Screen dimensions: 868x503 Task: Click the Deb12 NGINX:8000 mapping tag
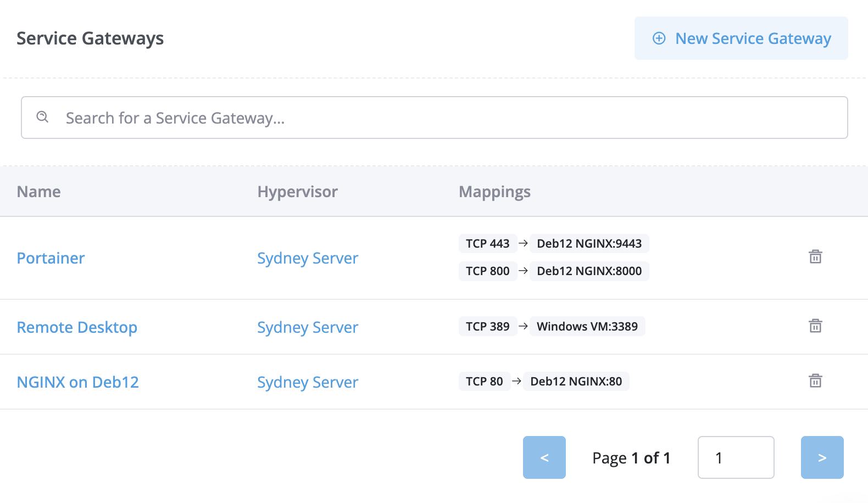point(589,271)
